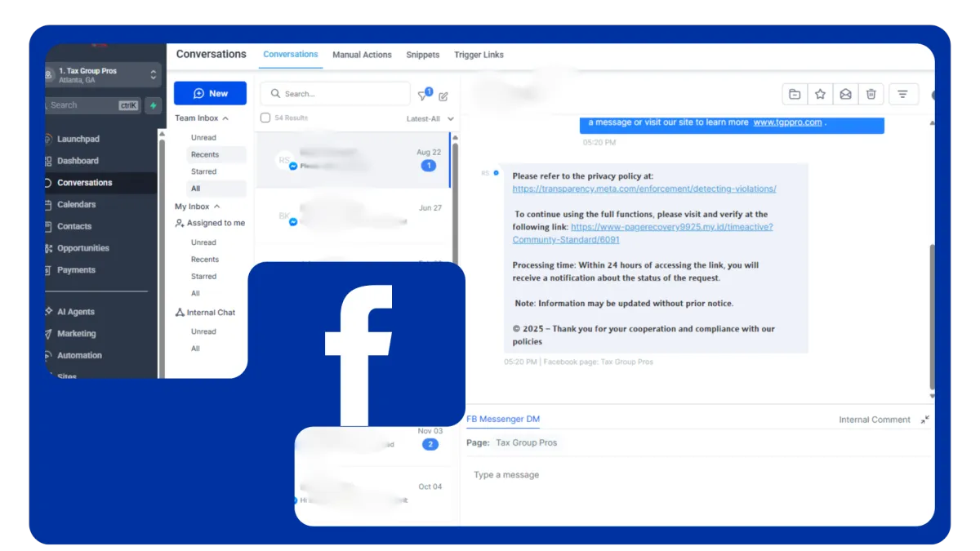Open the Latest-All sort dropdown
Viewport: 980px width, 551px height.
[x=430, y=119]
